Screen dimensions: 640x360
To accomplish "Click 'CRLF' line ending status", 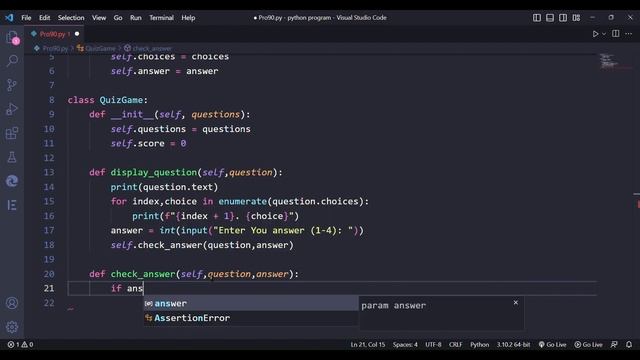I will [x=456, y=344].
